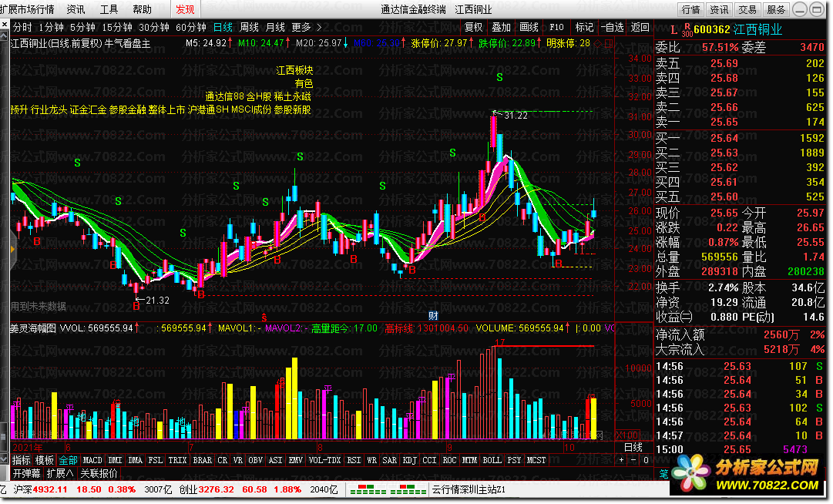Image resolution: width=833 pixels, height=504 pixels.
Task: Toggle 开弹幕 bullet comments
Action: click(26, 473)
